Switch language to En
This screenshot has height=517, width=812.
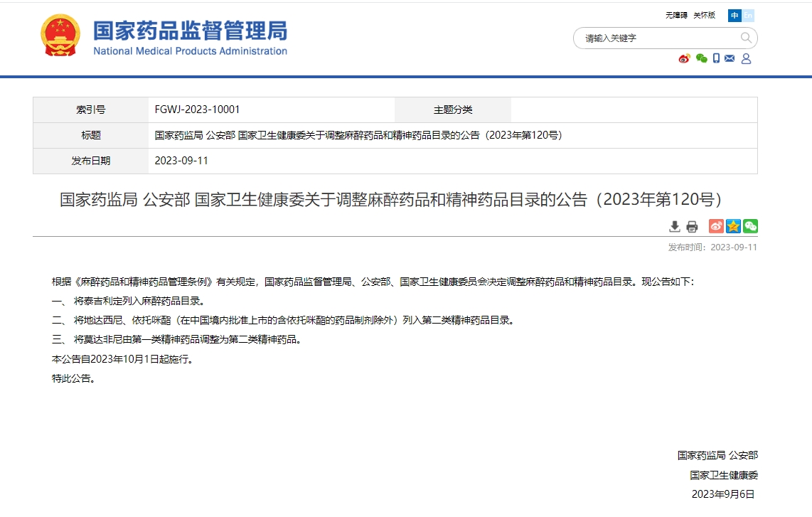pyautogui.click(x=748, y=16)
